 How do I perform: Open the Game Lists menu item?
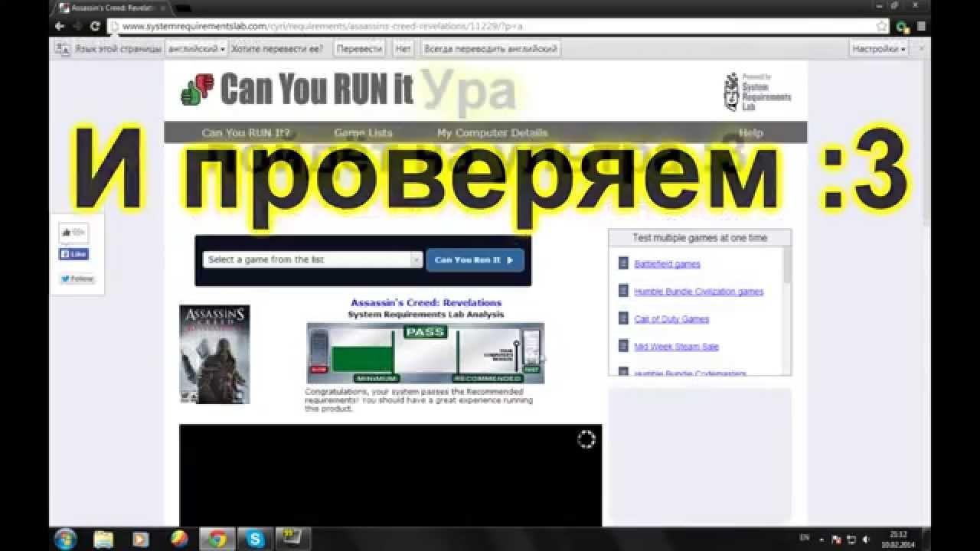pyautogui.click(x=364, y=132)
